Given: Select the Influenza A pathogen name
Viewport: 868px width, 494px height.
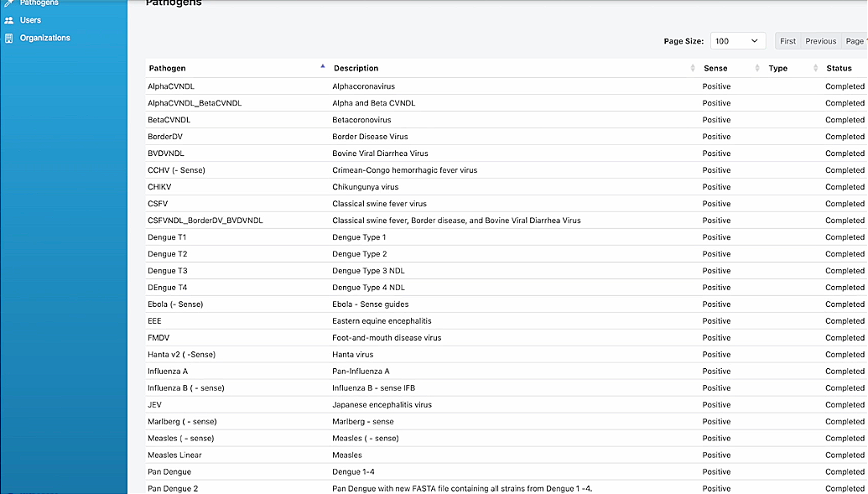Looking at the screenshot, I should click(x=168, y=371).
